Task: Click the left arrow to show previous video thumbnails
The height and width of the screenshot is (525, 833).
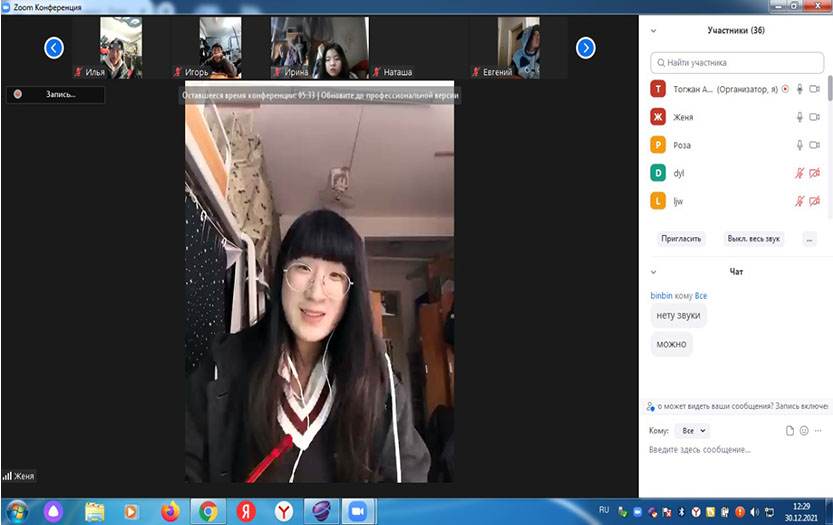Action: 54,47
